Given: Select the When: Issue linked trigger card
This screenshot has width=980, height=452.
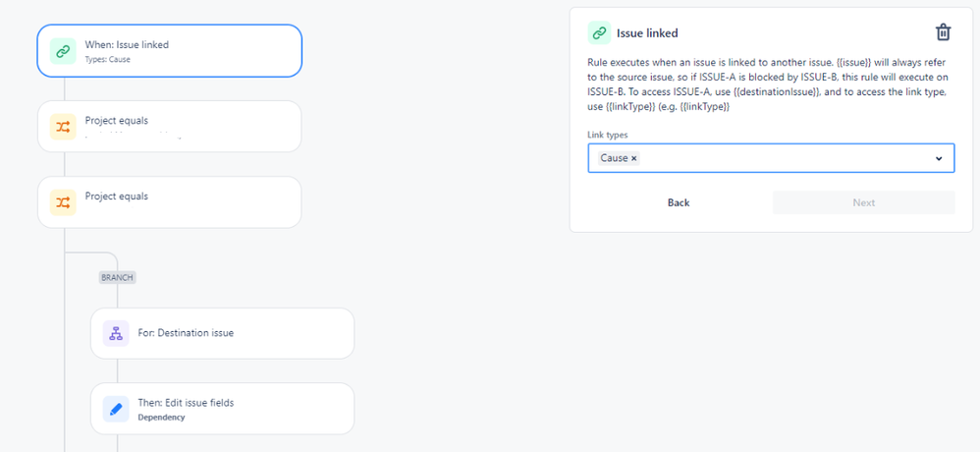Looking at the screenshot, I should pos(169,51).
